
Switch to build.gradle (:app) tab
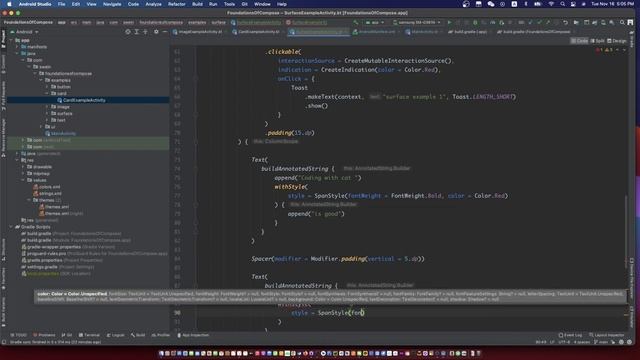pyautogui.click(x=469, y=32)
